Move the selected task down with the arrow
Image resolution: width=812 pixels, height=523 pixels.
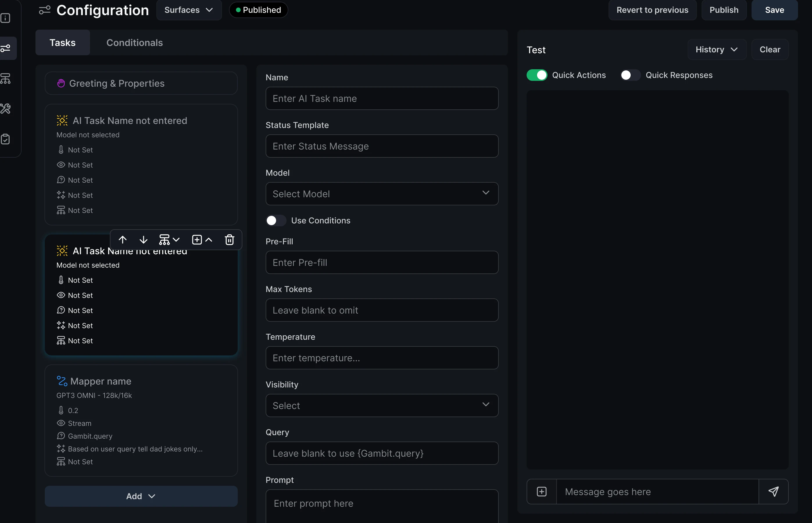click(x=144, y=240)
